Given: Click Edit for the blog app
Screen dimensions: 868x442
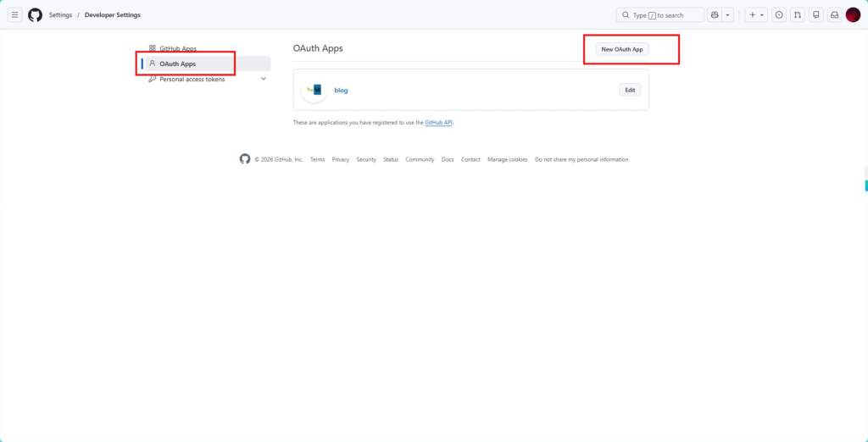Looking at the screenshot, I should click(630, 90).
